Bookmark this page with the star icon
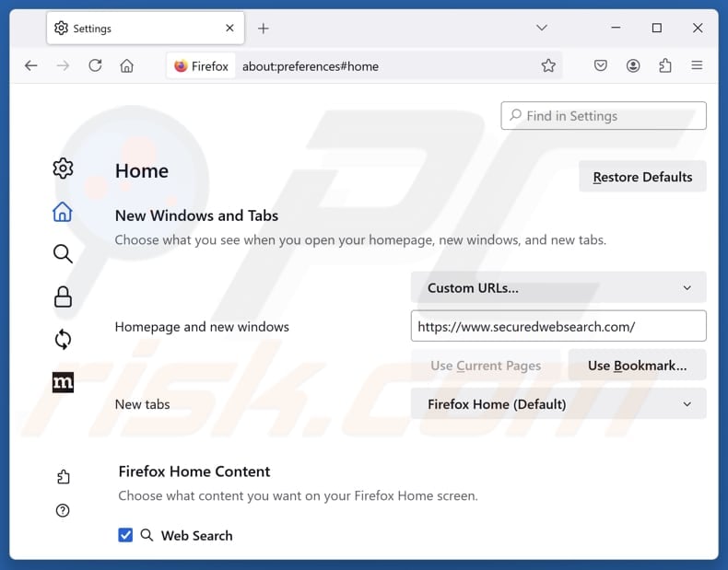The image size is (728, 570). [x=548, y=65]
